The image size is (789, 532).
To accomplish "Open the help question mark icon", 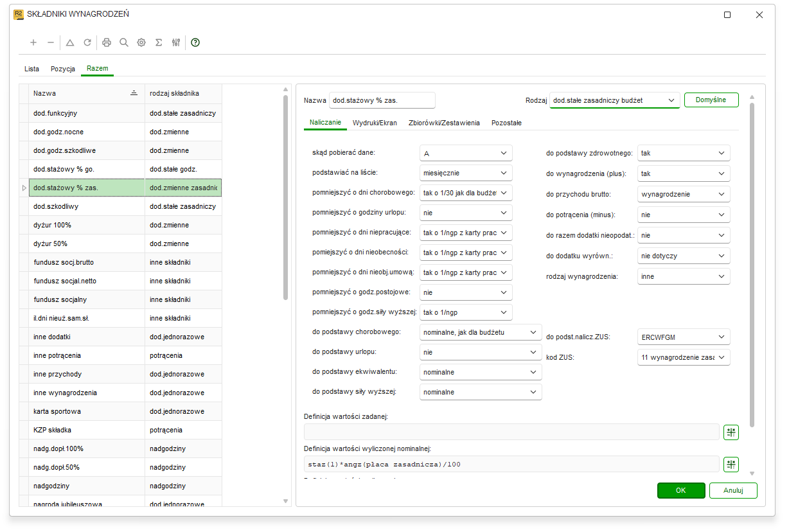I will point(195,42).
